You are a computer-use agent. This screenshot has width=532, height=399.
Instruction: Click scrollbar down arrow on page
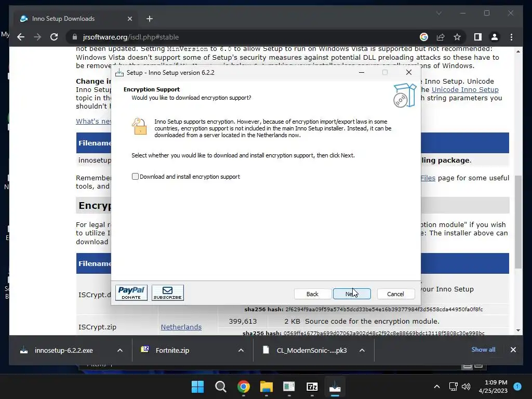pyautogui.click(x=518, y=330)
